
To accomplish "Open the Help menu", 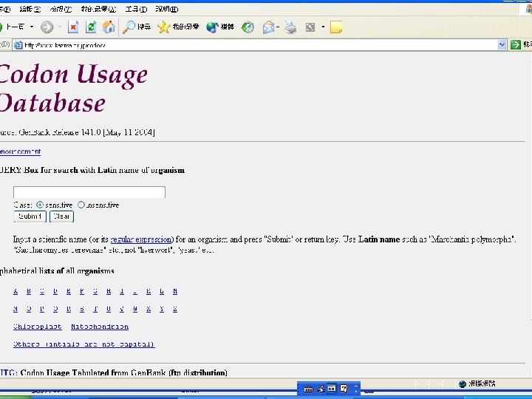I will 166,9.
